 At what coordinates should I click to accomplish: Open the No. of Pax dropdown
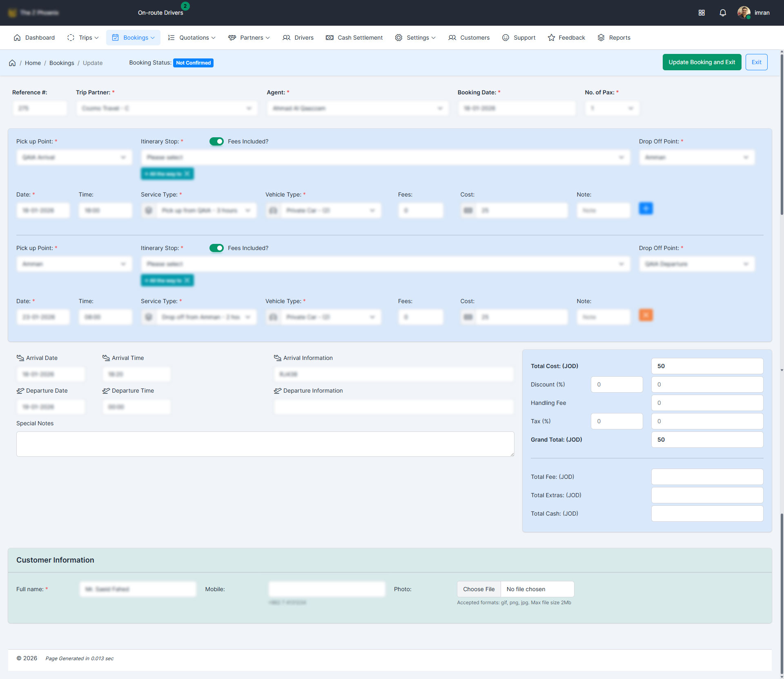click(612, 108)
